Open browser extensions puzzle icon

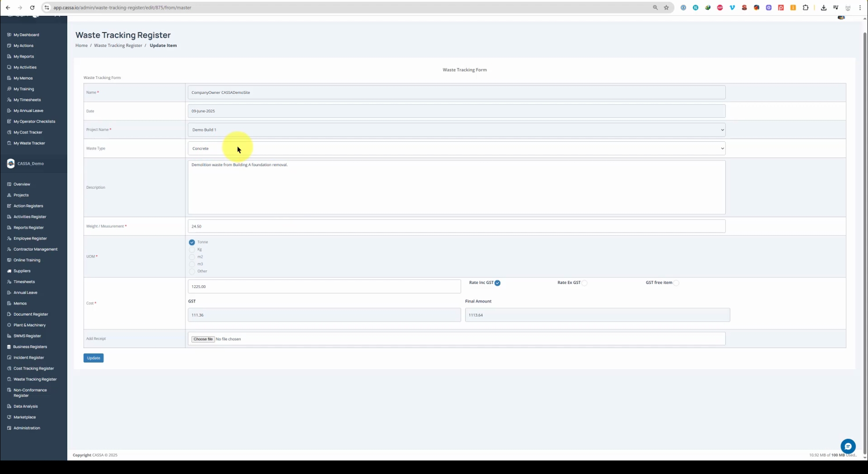(x=805, y=7)
